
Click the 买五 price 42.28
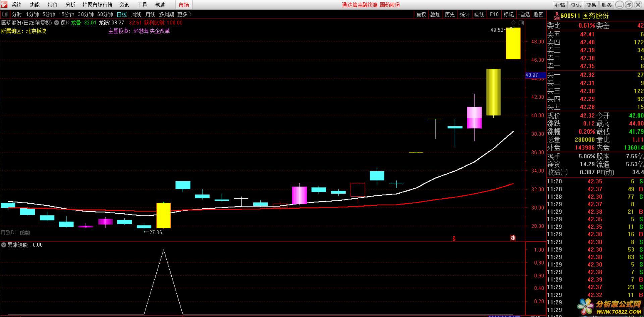click(587, 107)
